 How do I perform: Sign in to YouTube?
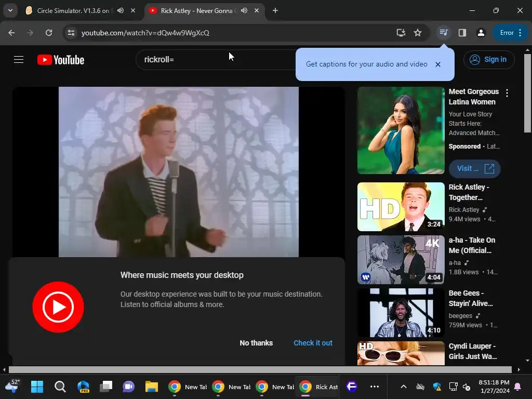(489, 60)
